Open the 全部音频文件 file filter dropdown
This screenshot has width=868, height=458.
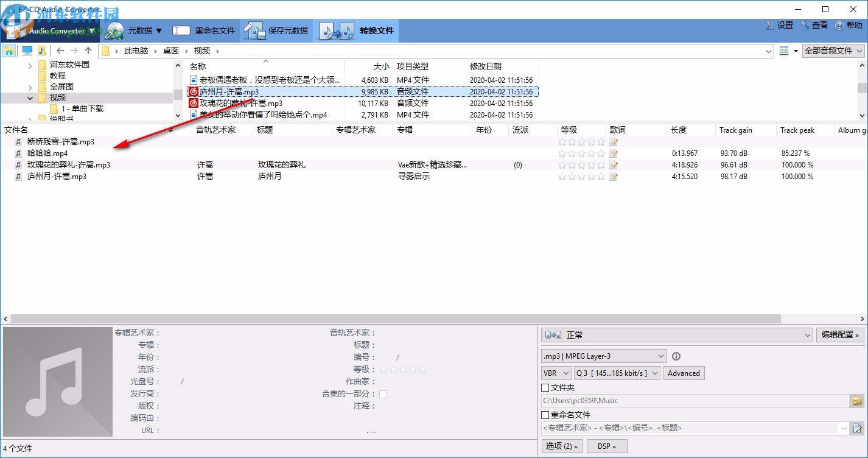pyautogui.click(x=833, y=51)
